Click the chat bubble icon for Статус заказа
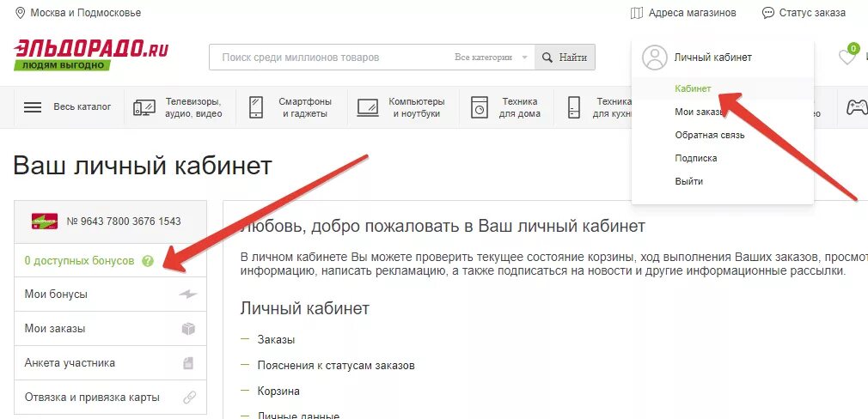 [x=767, y=13]
